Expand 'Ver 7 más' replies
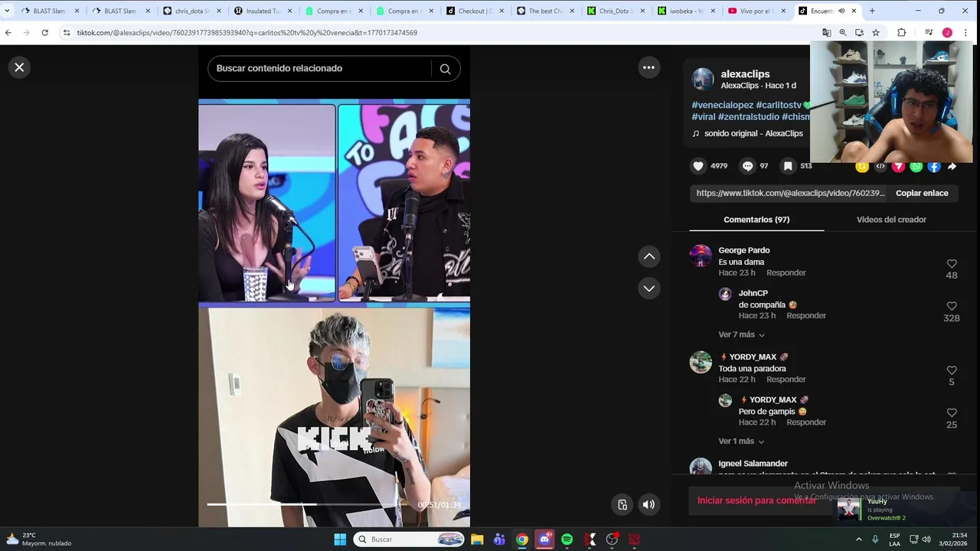Image resolution: width=980 pixels, height=551 pixels. (x=741, y=334)
